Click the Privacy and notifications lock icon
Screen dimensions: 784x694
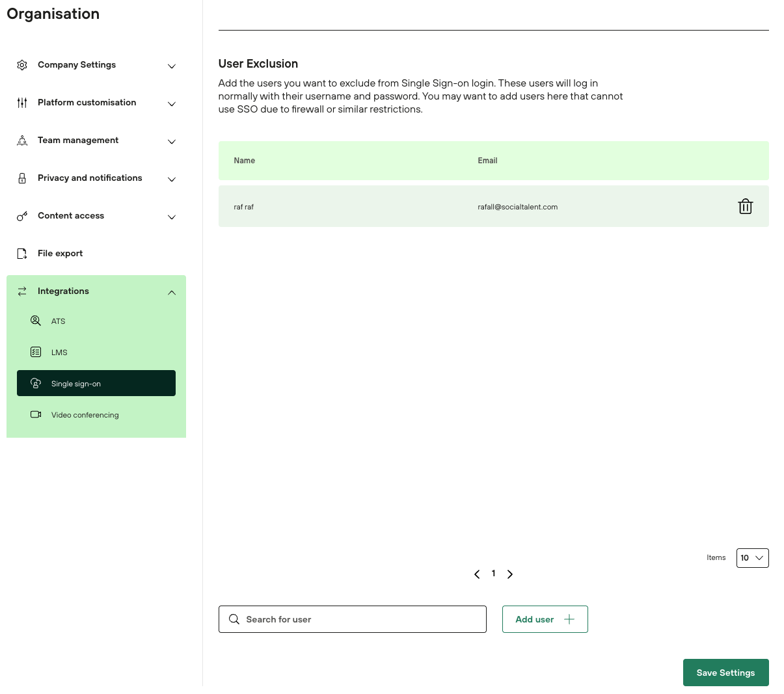(x=22, y=178)
